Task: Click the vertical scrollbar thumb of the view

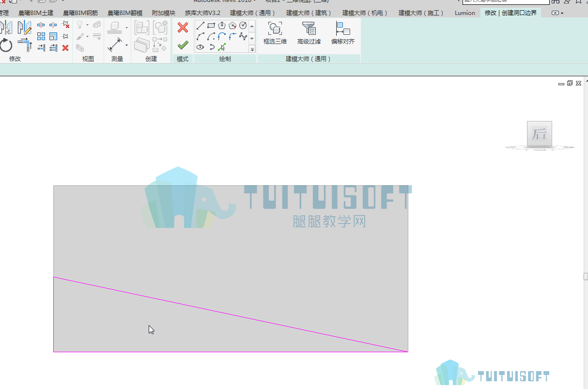Action: [x=586, y=277]
